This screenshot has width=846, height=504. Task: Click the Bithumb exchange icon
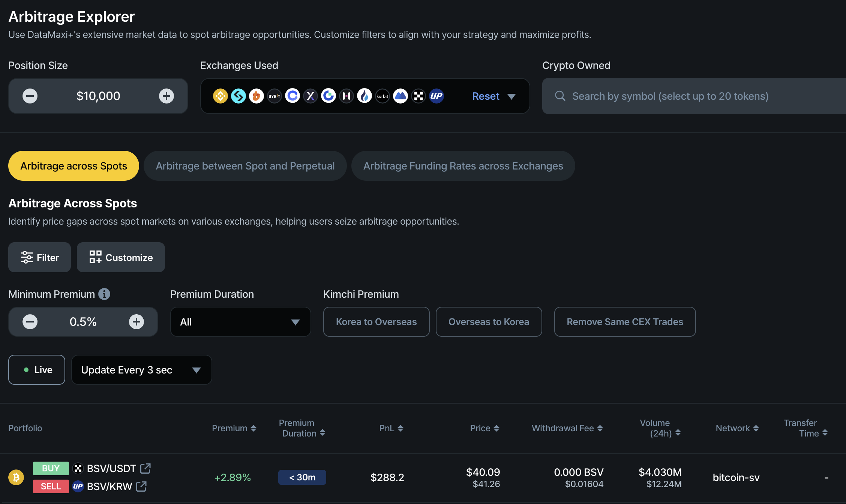(256, 96)
